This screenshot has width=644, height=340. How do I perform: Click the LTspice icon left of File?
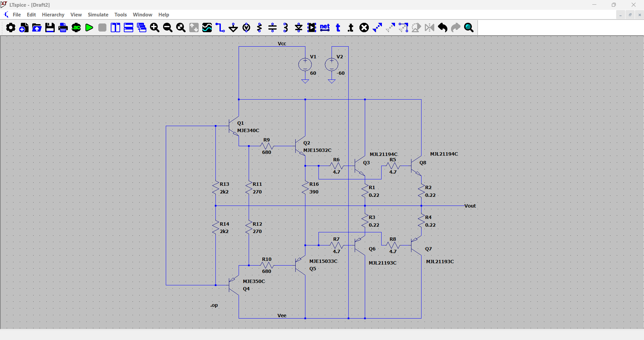click(6, 15)
